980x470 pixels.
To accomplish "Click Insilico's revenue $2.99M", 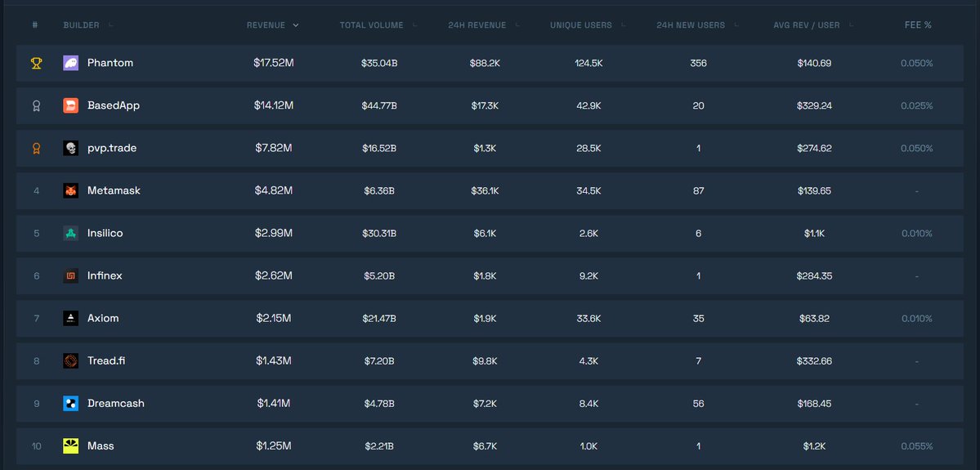I will tap(273, 233).
